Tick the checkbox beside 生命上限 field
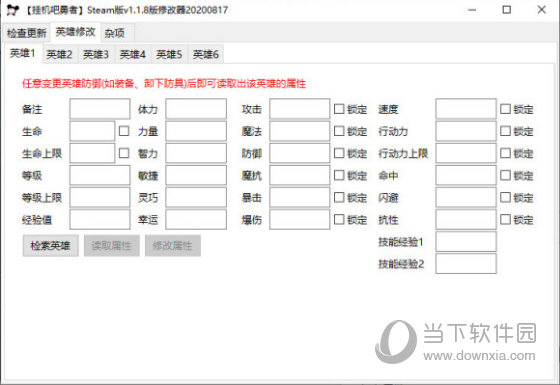The height and width of the screenshot is (385, 560). click(x=124, y=153)
